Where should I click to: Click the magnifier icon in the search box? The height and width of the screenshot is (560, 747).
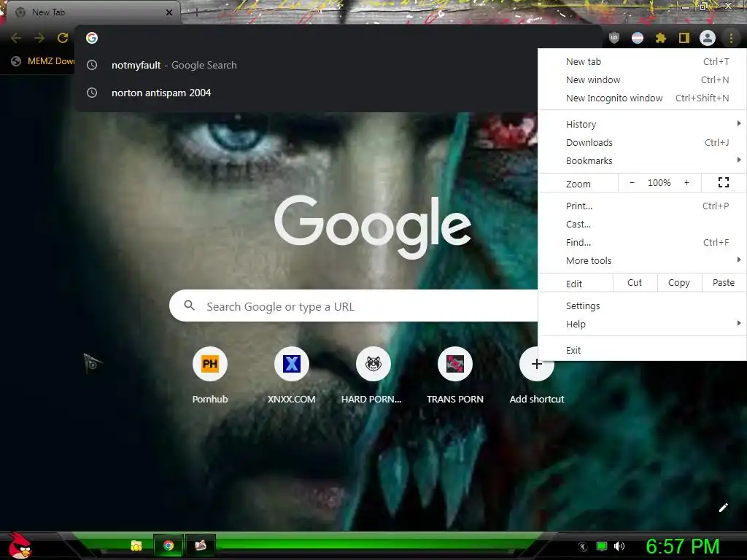[x=189, y=306]
